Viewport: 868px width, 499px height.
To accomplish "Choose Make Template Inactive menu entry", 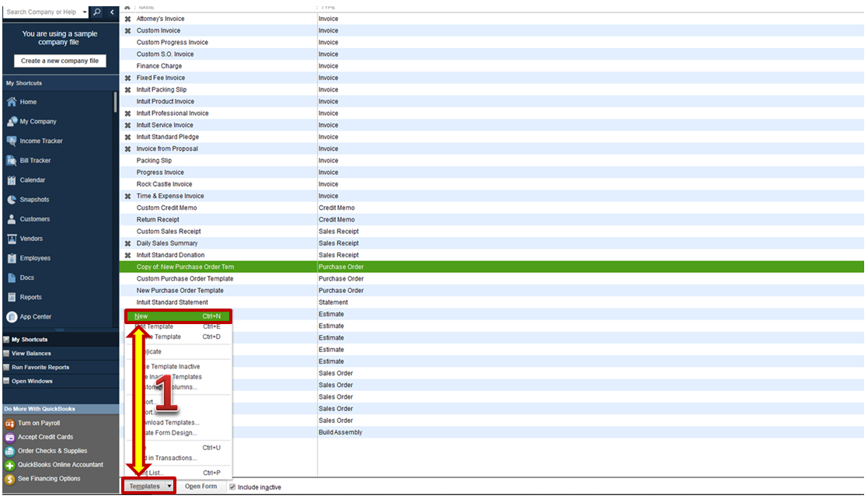I will click(x=178, y=367).
